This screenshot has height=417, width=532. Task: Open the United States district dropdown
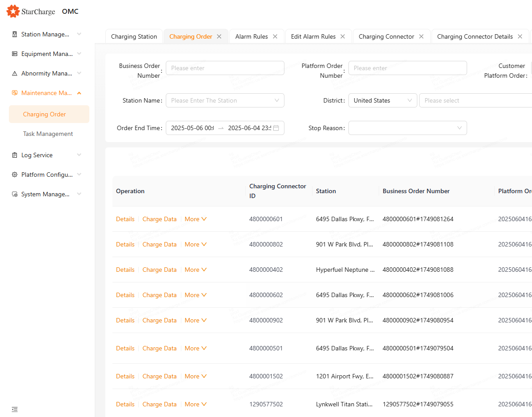click(382, 100)
